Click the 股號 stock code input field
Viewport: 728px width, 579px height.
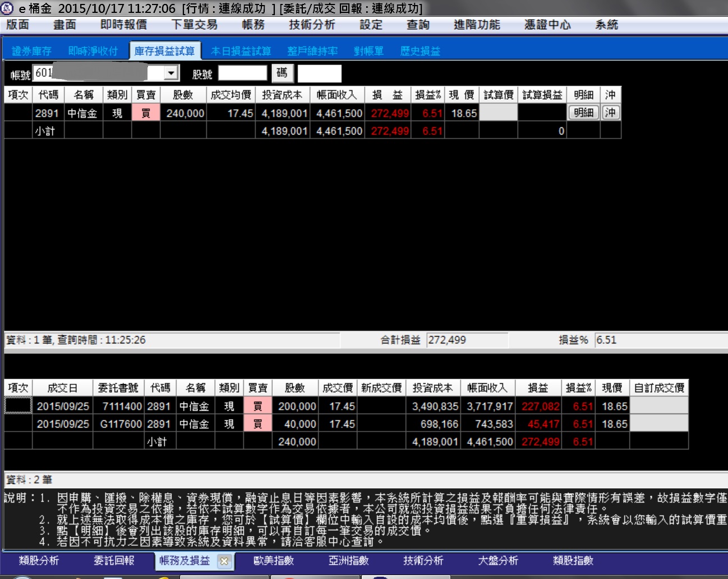point(242,73)
